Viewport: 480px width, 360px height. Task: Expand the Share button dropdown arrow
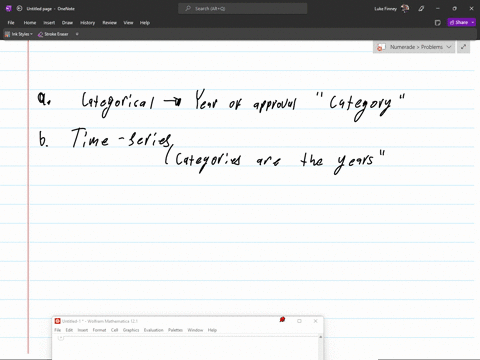point(473,22)
